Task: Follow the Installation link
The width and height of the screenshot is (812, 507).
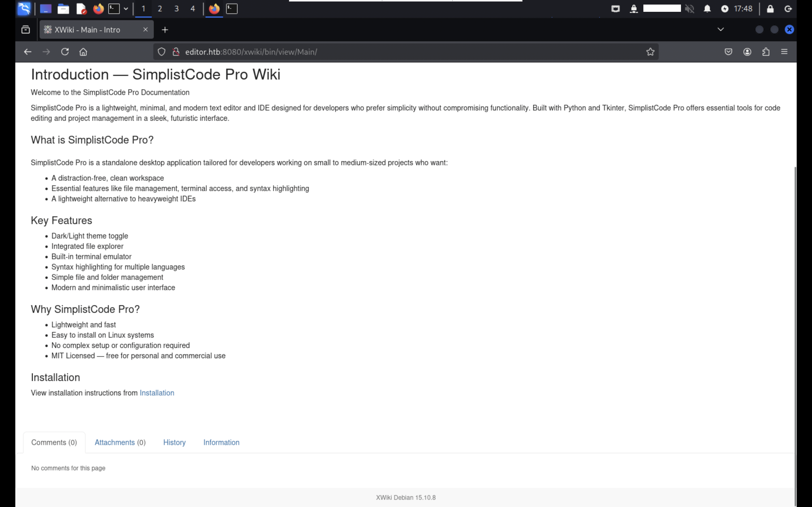Action: click(157, 393)
